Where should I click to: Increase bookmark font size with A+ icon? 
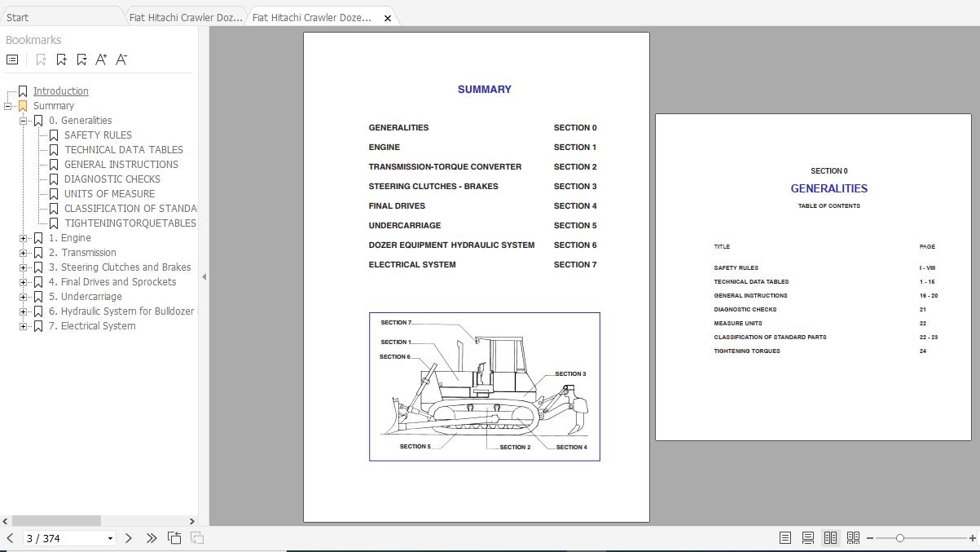101,60
